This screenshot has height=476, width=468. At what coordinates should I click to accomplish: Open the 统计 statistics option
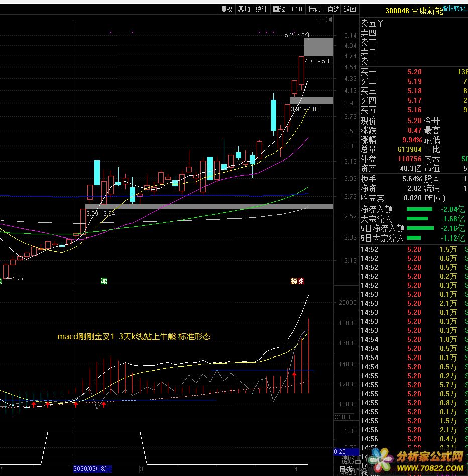click(261, 9)
